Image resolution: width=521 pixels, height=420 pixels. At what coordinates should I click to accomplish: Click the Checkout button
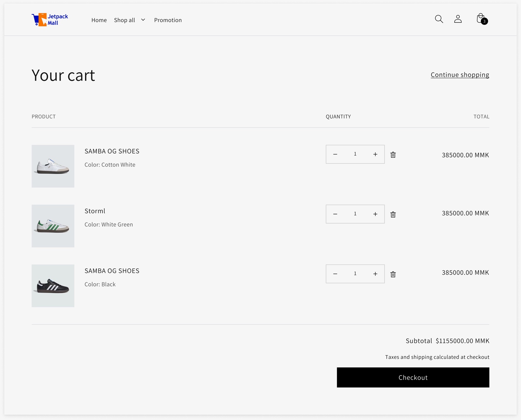(413, 377)
